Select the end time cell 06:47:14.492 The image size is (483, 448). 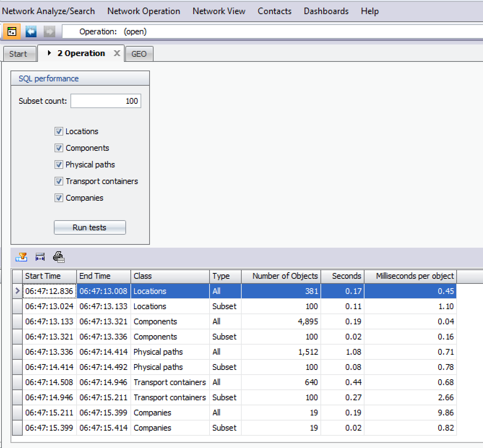(104, 367)
